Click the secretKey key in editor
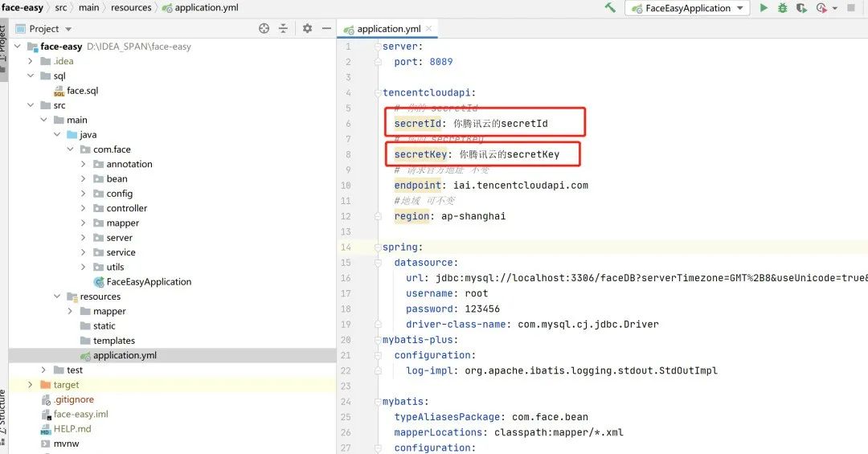This screenshot has height=454, width=868. (x=420, y=154)
